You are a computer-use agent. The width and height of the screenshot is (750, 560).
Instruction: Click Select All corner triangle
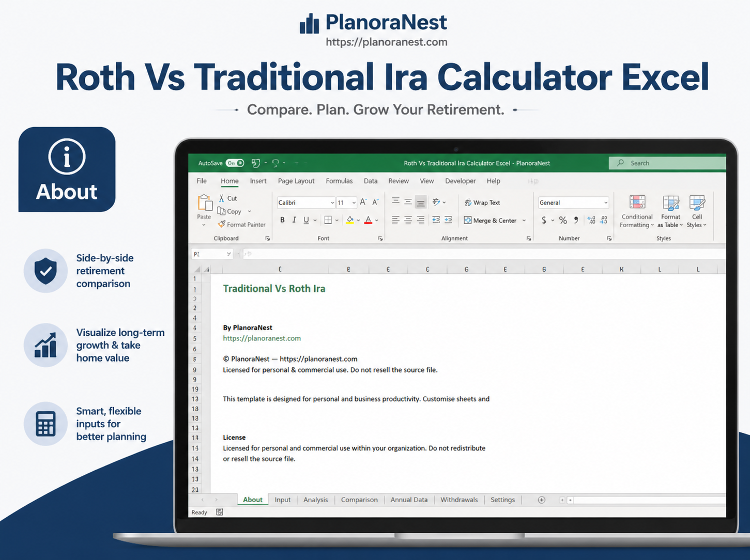(197, 269)
